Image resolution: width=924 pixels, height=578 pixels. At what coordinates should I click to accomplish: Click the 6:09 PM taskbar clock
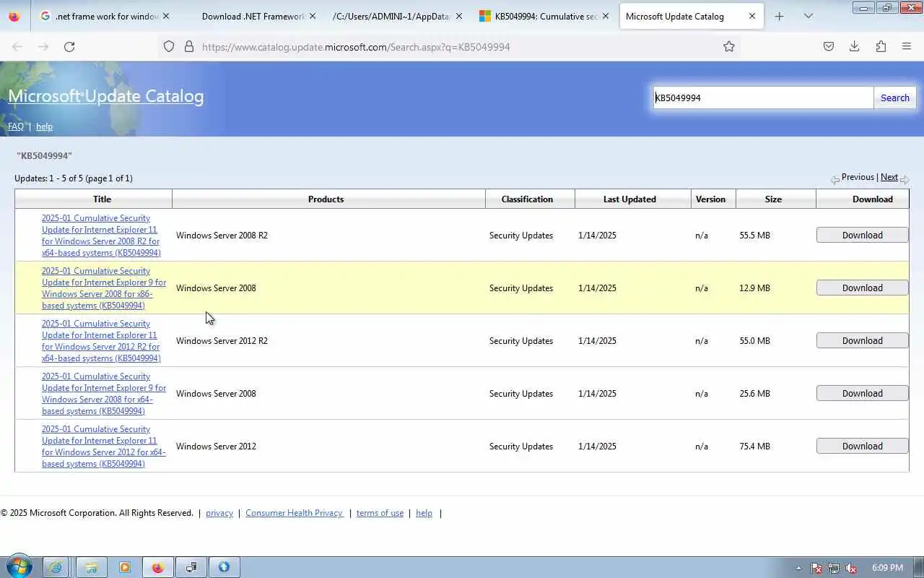coord(887,568)
